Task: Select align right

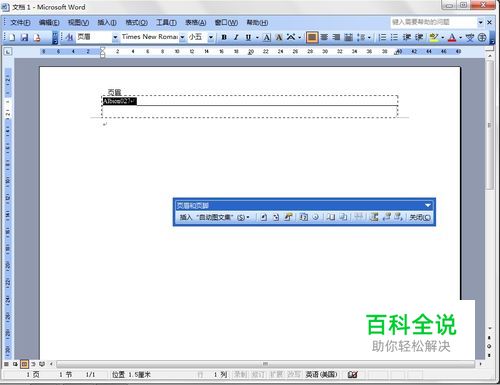Action: [336, 37]
